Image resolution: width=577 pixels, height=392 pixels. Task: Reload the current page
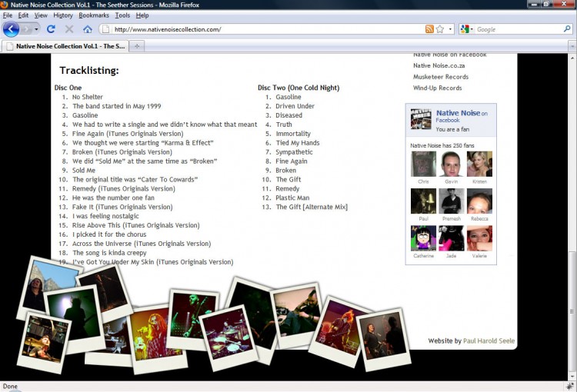coord(51,29)
